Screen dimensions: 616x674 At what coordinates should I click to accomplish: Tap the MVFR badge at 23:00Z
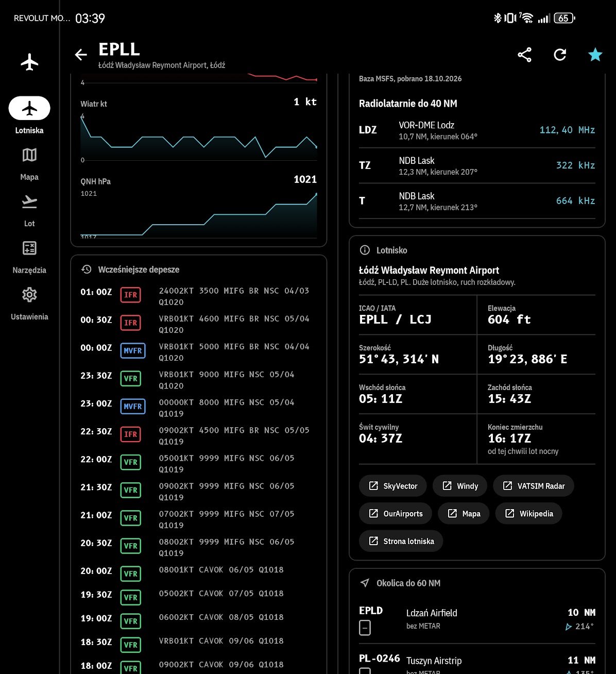(133, 407)
